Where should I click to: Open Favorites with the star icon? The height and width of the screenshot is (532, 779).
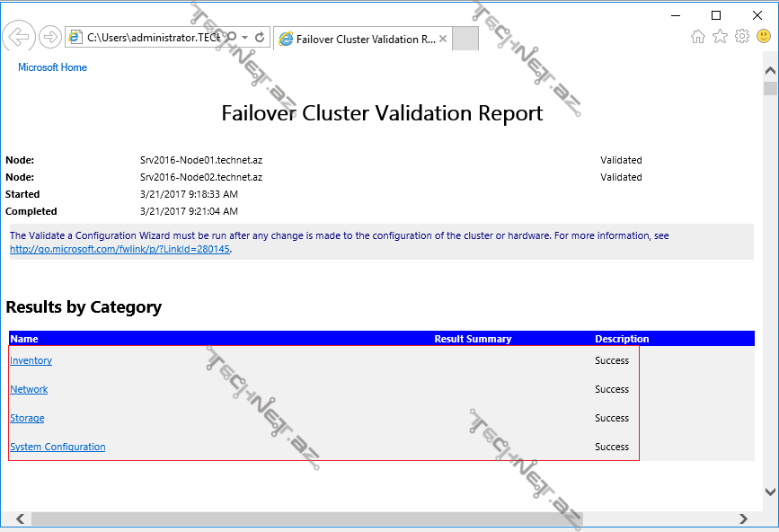click(720, 37)
